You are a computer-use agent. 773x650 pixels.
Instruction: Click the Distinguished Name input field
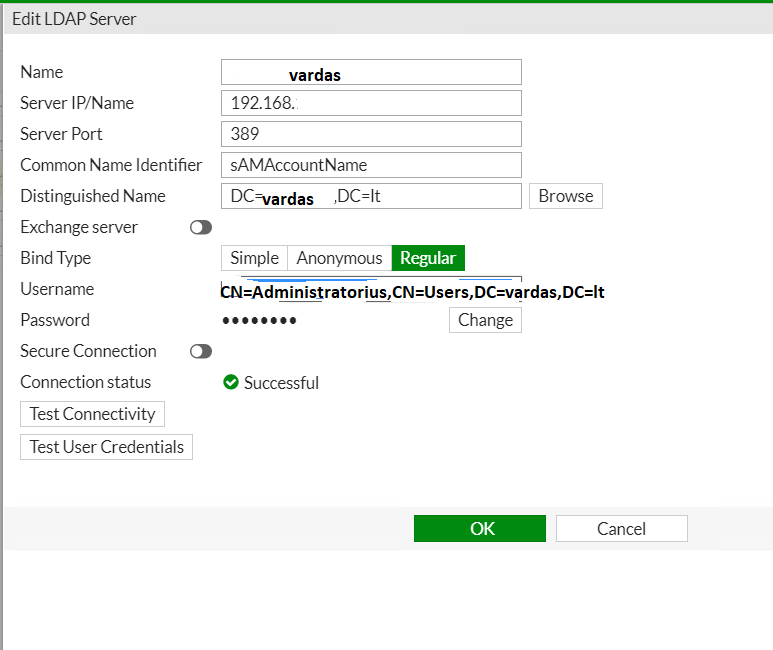coord(371,196)
